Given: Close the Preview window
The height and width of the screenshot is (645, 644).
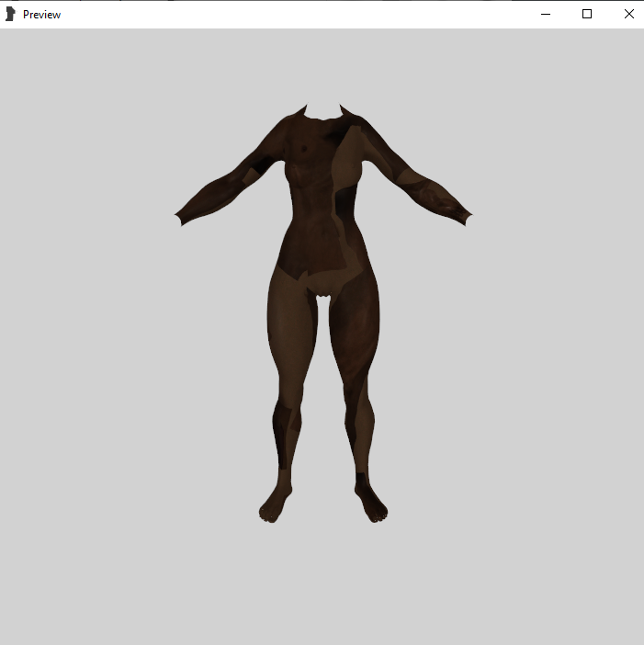Looking at the screenshot, I should [628, 14].
